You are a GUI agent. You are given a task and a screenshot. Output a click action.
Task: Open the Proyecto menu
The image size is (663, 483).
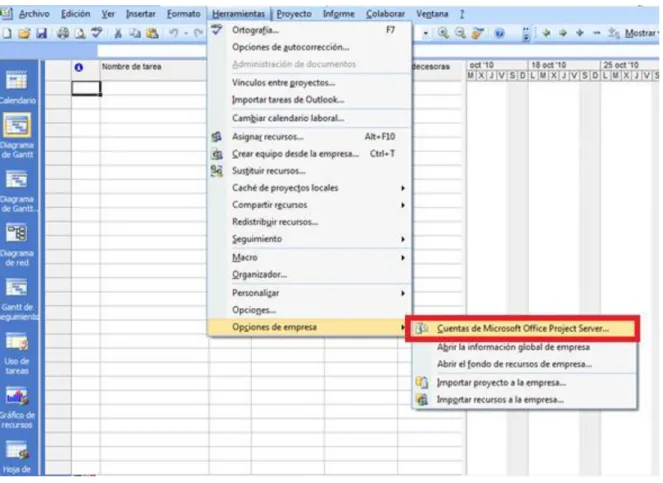[294, 14]
